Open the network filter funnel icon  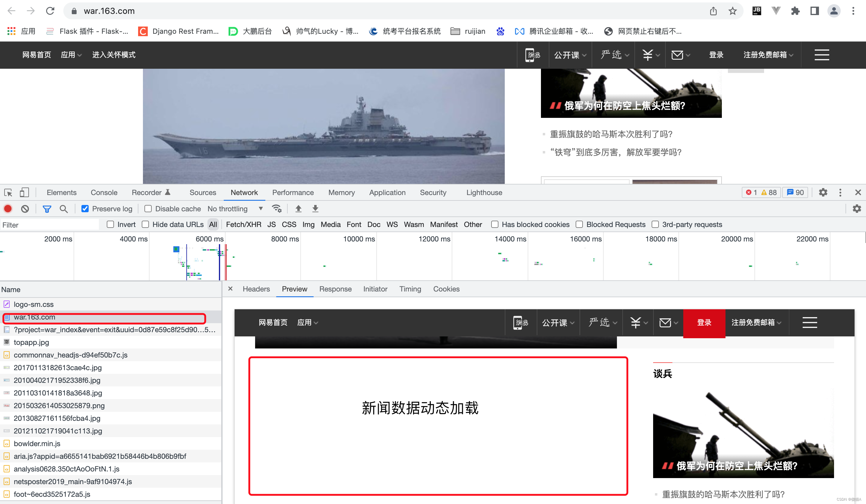click(x=47, y=209)
